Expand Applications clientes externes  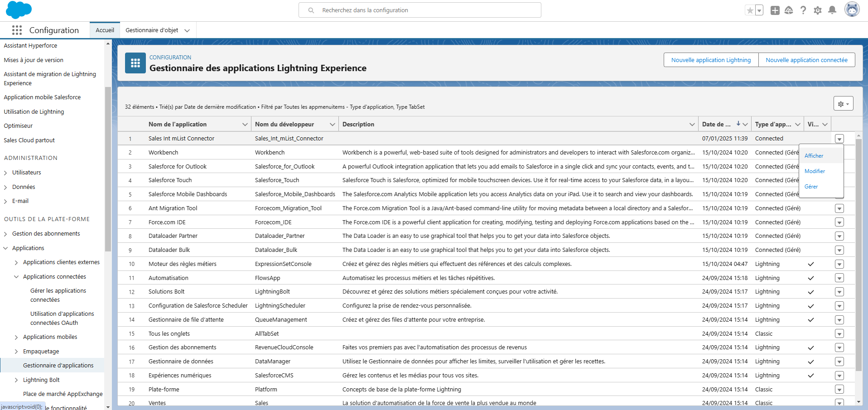16,263
